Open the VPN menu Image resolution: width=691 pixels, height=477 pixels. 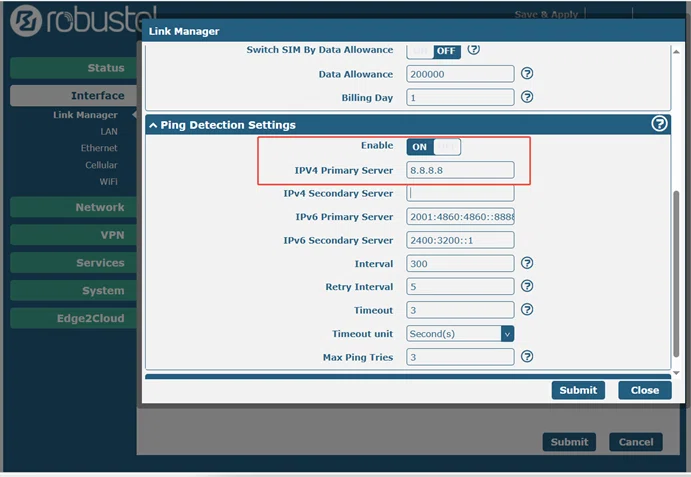tap(74, 235)
